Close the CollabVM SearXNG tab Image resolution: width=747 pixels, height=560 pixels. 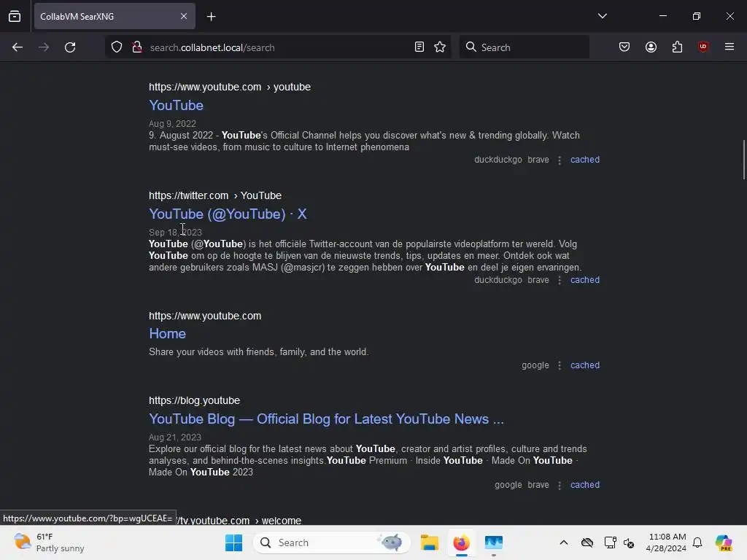coord(184,16)
